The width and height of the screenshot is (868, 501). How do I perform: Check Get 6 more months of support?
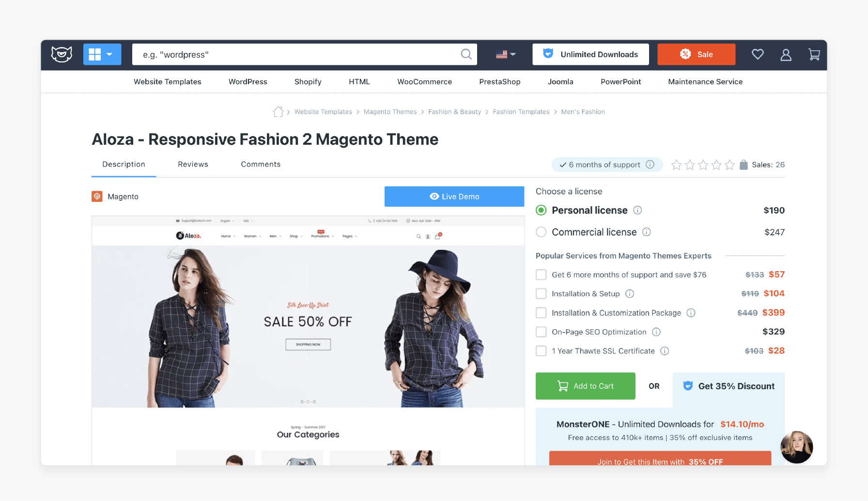(541, 275)
